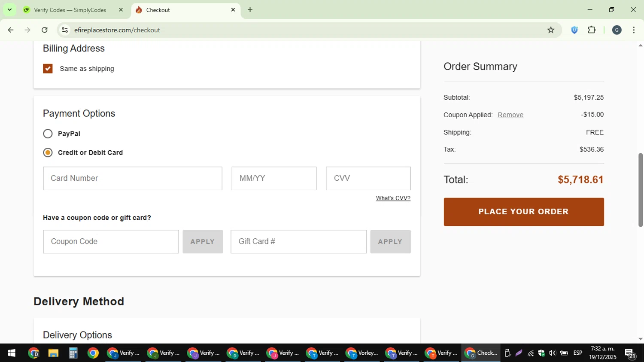Close the Verify Codes — SimplyCodes tab
Screen dimensions: 644x362
pos(121,10)
